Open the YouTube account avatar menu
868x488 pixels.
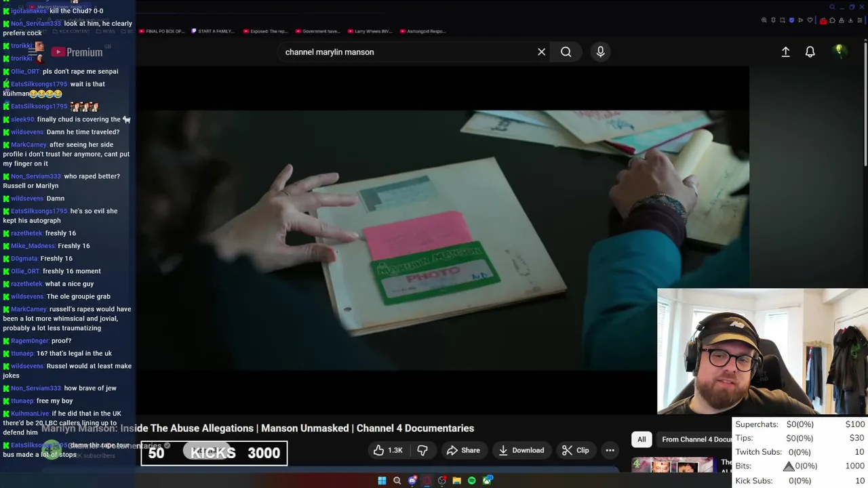point(840,52)
